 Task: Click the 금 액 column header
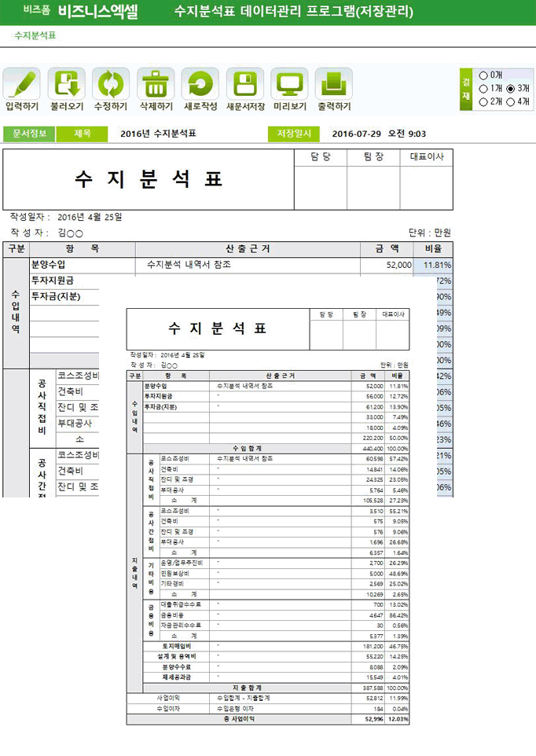pos(387,249)
